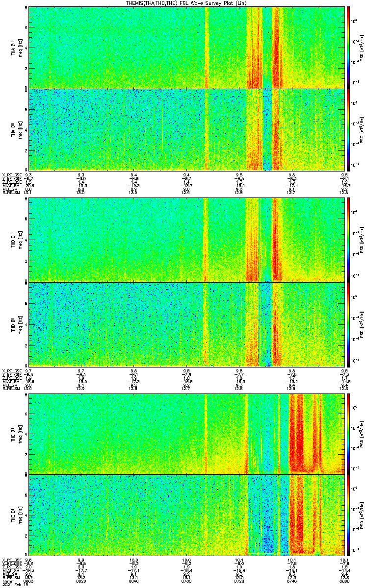Click the color bar beside the THE B-parallel panel

(348, 515)
